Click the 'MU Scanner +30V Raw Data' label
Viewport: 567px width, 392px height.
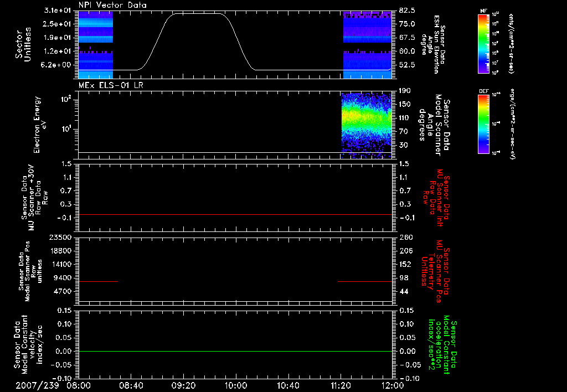tap(34, 198)
